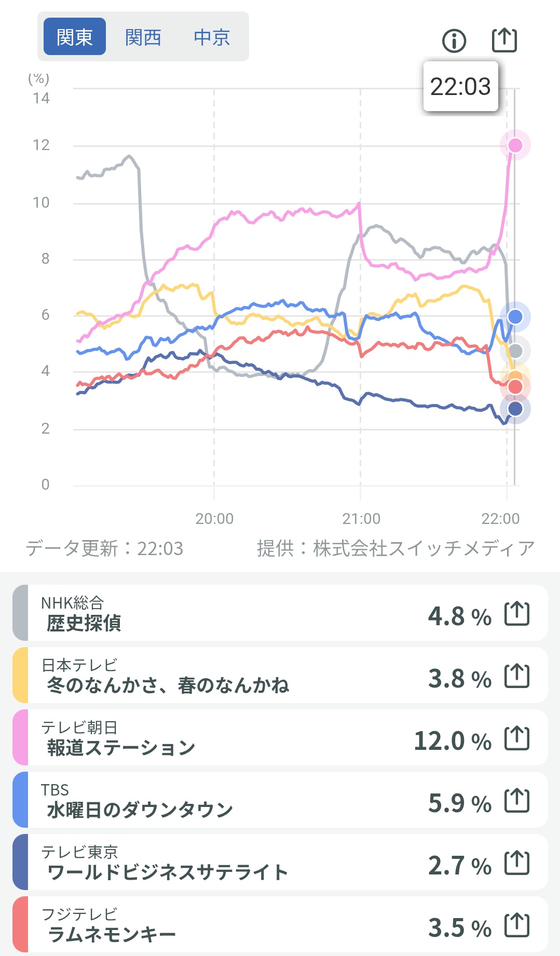Share the ラムネモンキー rating
This screenshot has width=560, height=956.
coord(517,925)
